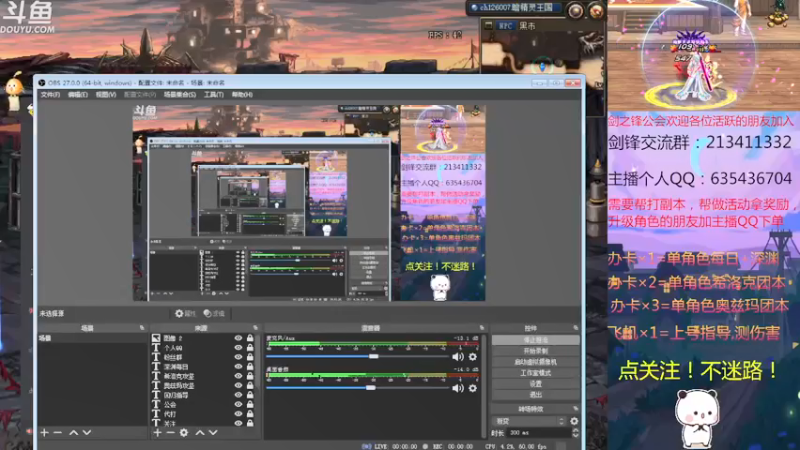Move source down arrow in Sources panel

(213, 433)
